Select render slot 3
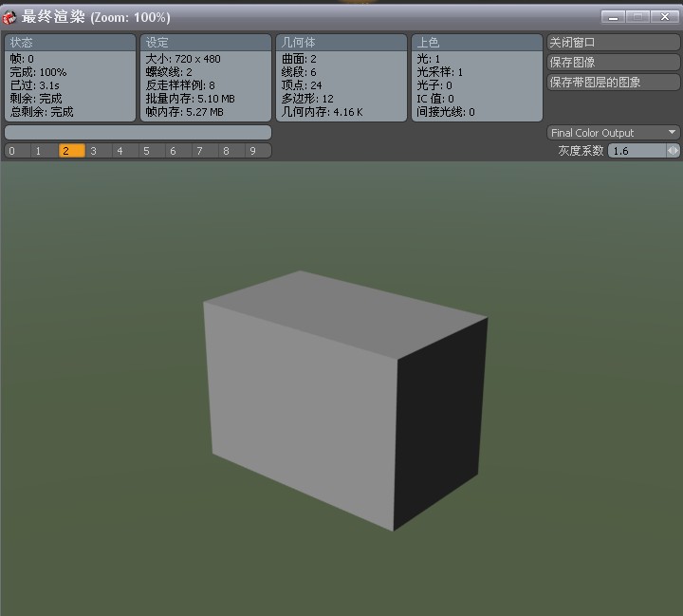Screen dimensions: 683x616 [x=98, y=151]
